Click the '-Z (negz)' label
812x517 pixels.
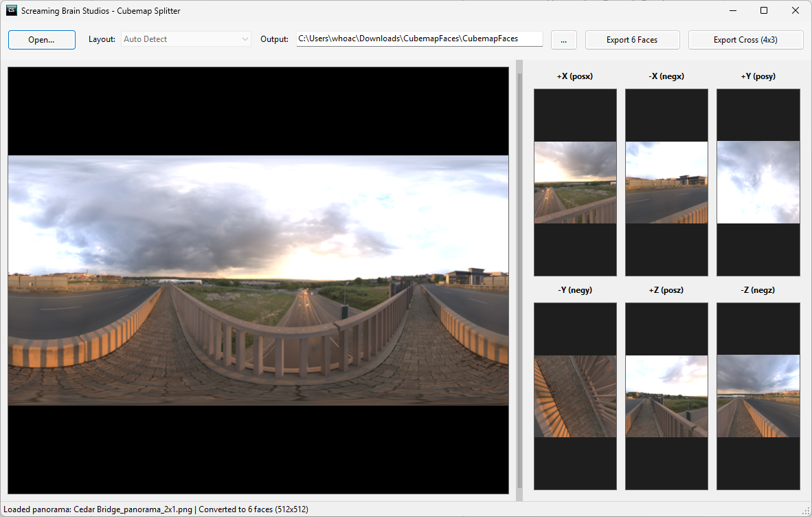click(x=758, y=290)
